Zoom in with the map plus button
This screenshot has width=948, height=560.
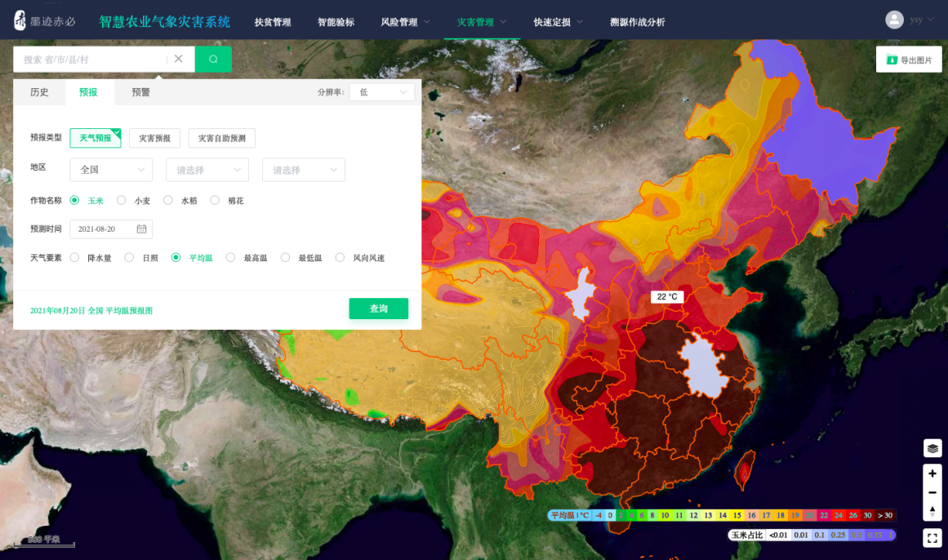(932, 473)
